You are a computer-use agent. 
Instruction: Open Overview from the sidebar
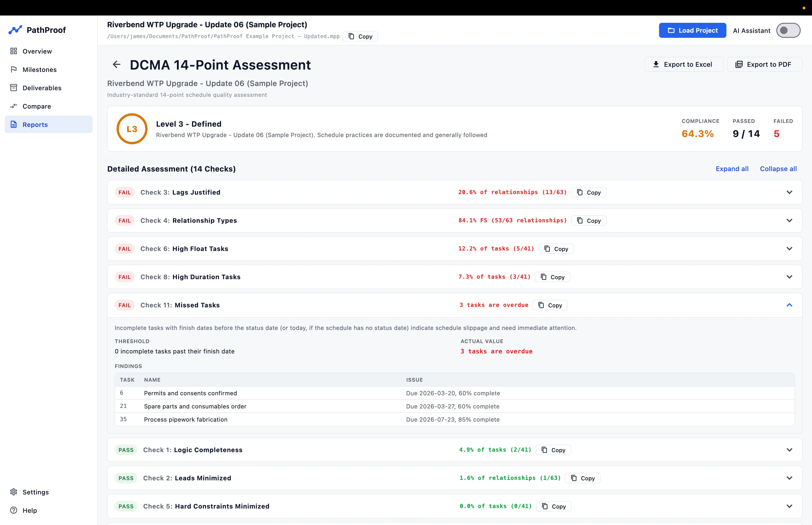(x=48, y=51)
